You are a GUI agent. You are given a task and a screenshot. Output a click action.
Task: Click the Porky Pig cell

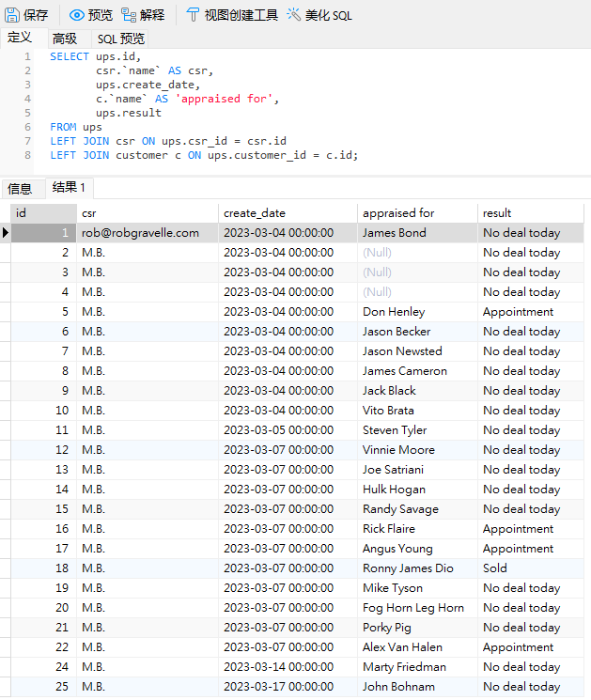(417, 628)
